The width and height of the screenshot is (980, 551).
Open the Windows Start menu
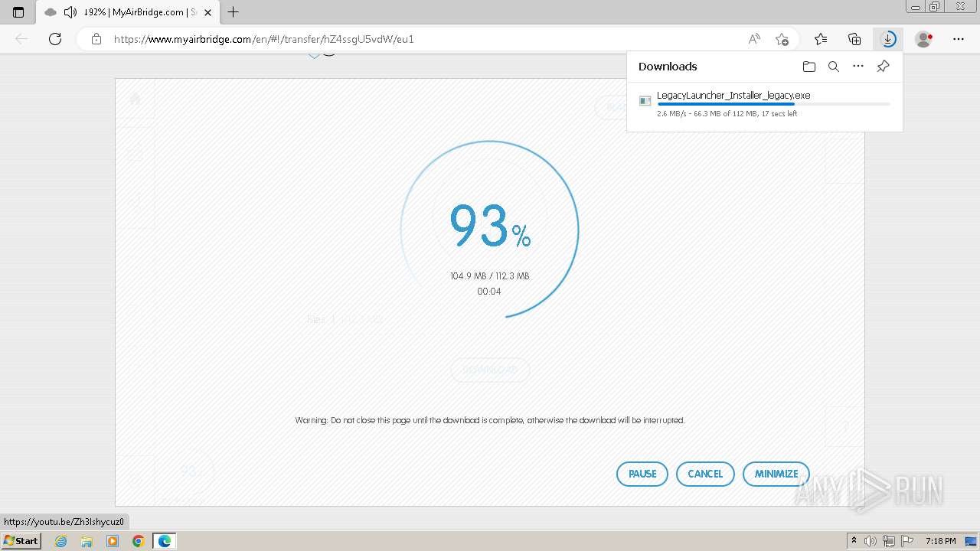pos(21,541)
